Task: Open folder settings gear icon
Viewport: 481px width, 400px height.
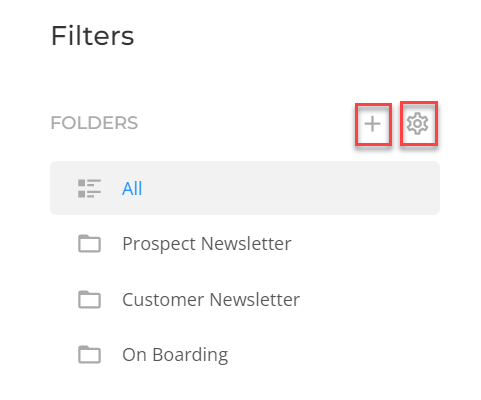Action: [x=417, y=123]
